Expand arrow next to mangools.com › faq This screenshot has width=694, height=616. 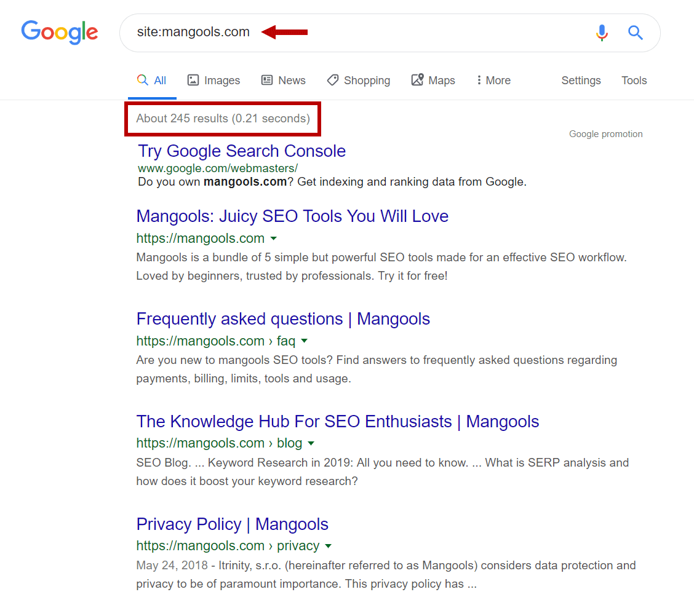304,341
